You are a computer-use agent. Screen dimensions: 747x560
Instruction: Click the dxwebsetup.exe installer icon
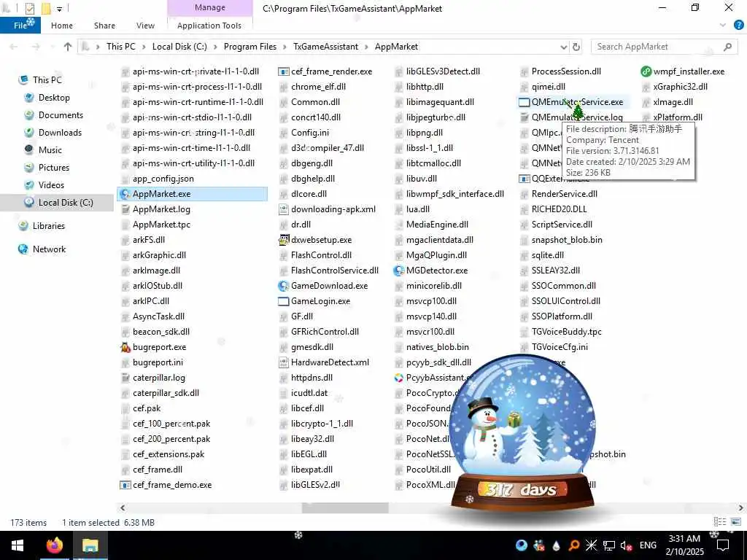[x=284, y=240]
